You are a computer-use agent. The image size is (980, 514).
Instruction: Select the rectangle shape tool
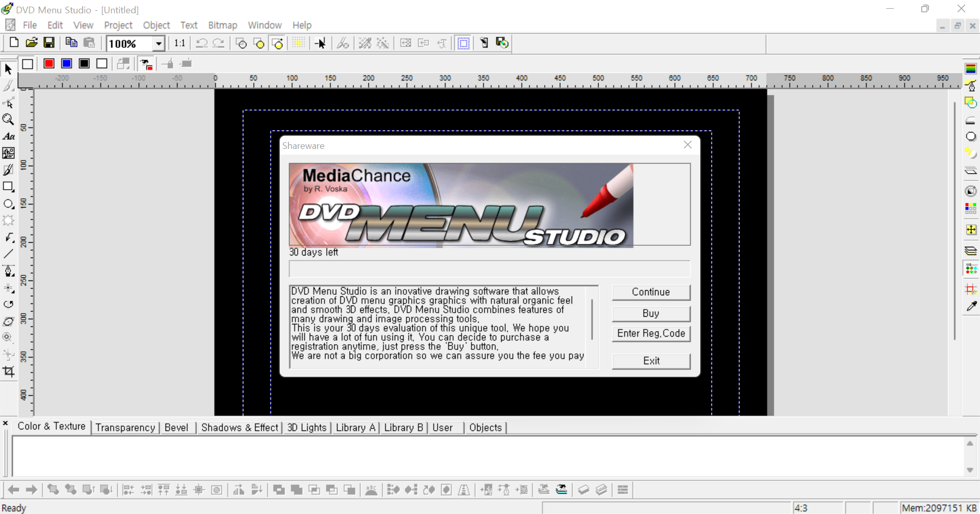[8, 187]
